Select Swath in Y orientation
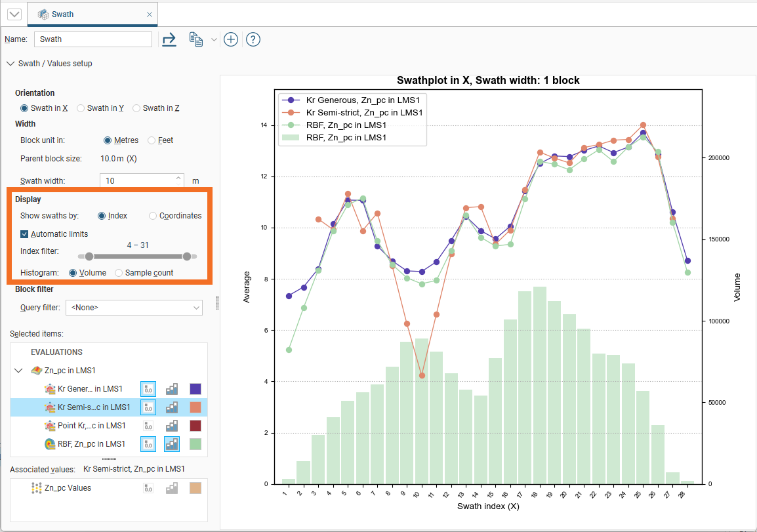The height and width of the screenshot is (532, 757). pos(81,108)
